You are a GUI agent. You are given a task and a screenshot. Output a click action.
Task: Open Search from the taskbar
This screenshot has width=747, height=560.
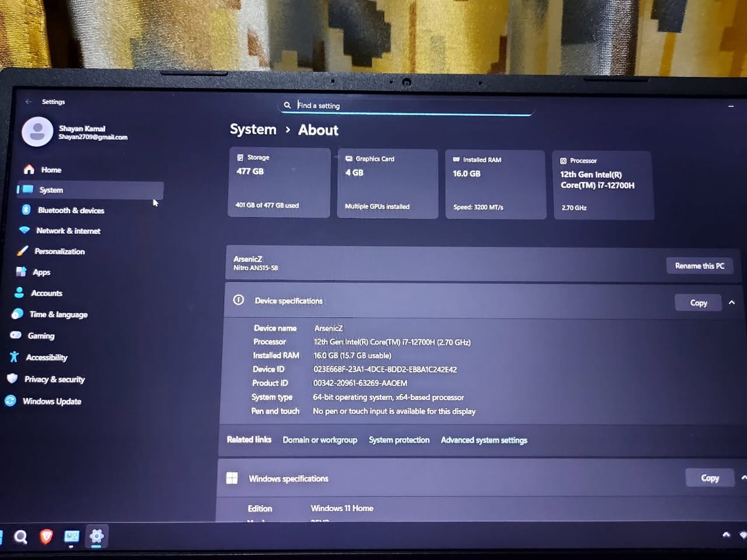(20, 537)
